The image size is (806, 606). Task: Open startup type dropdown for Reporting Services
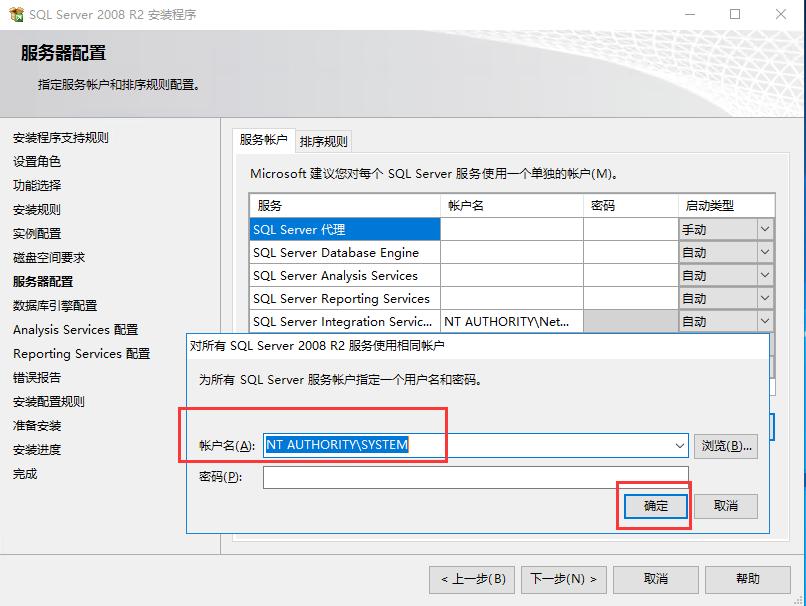(763, 298)
